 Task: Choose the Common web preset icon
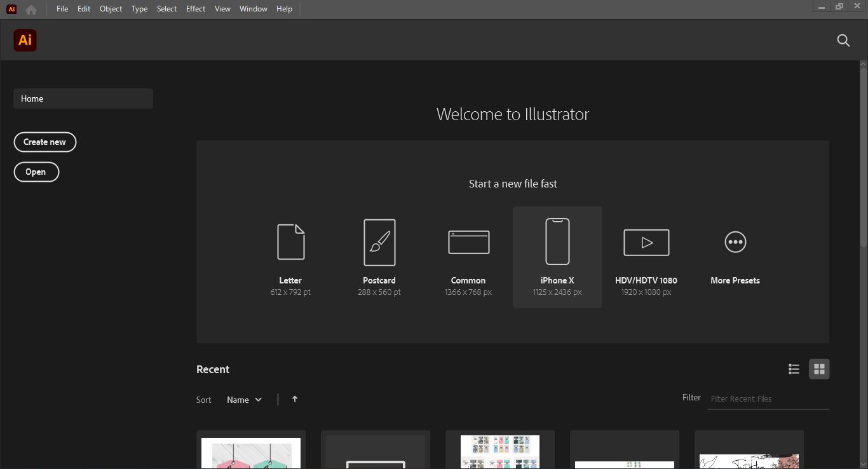[x=468, y=242]
